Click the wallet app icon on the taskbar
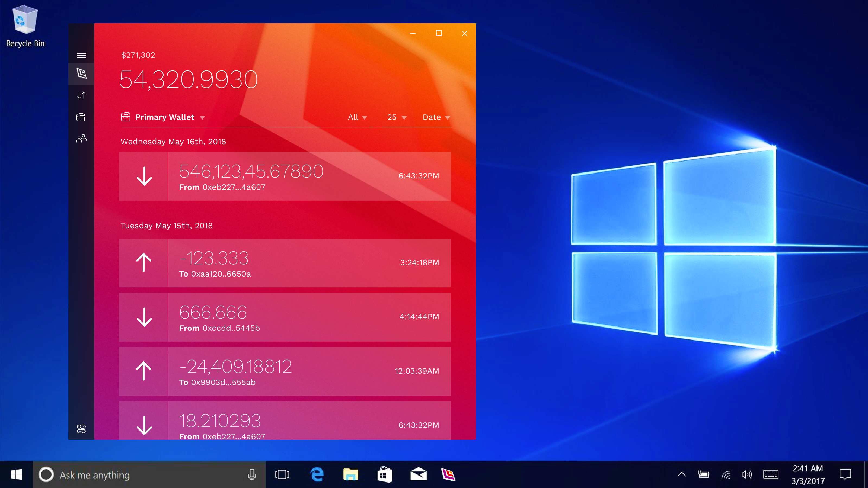 (x=448, y=474)
